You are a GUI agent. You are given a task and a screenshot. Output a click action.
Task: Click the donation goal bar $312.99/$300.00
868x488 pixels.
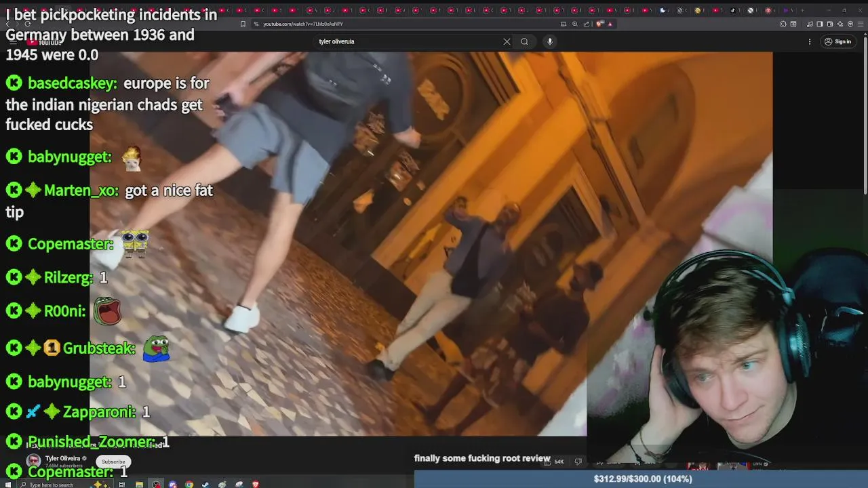641,479
